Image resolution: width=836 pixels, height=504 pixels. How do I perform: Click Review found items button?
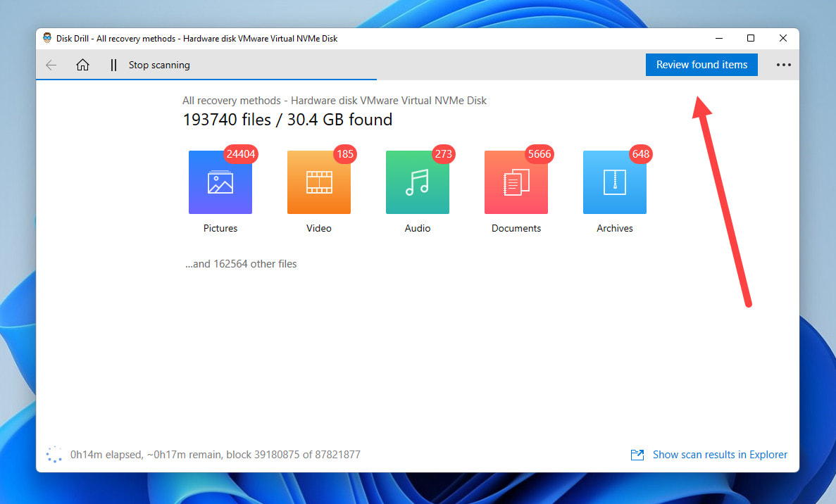tap(701, 65)
